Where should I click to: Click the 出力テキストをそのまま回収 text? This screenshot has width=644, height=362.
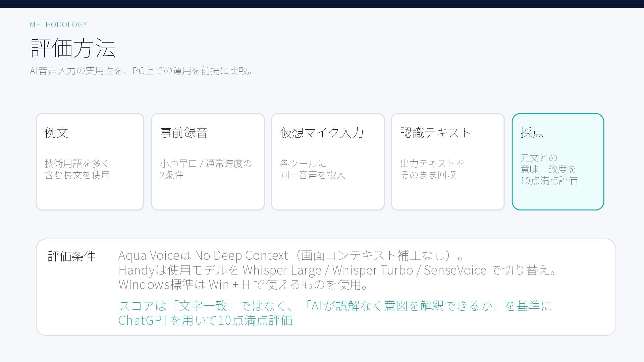click(432, 169)
